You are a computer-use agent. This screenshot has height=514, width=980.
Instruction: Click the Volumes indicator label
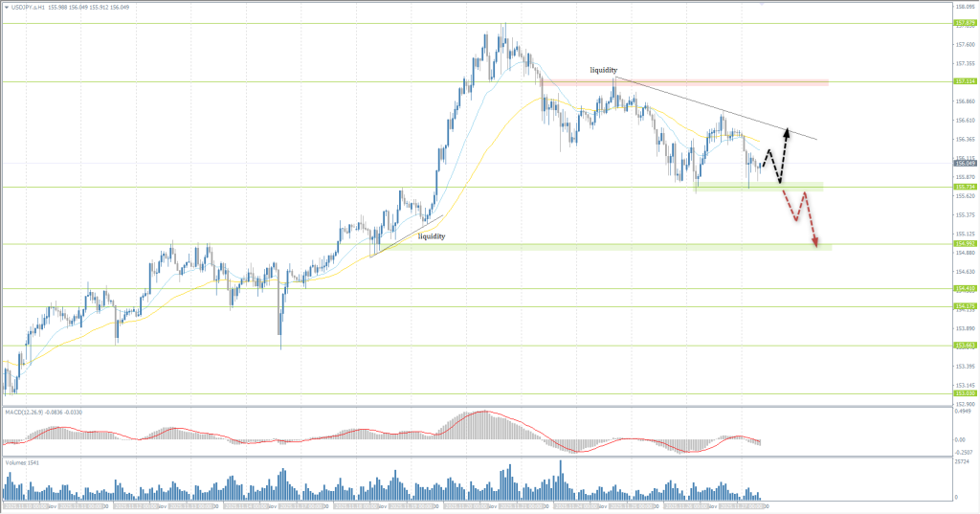click(x=19, y=462)
